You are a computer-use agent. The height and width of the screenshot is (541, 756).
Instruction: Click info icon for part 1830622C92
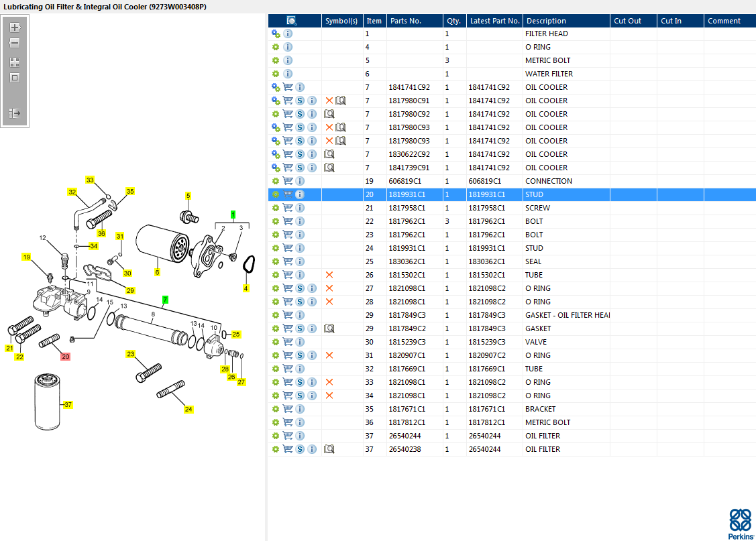click(312, 154)
